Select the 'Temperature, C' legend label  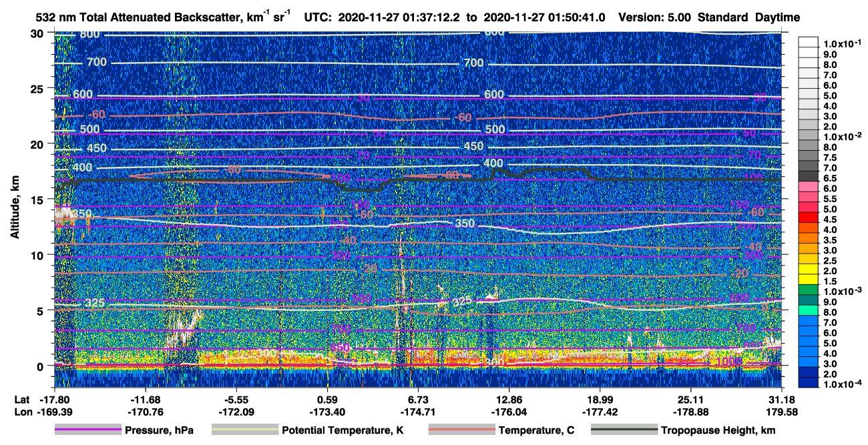(x=535, y=431)
